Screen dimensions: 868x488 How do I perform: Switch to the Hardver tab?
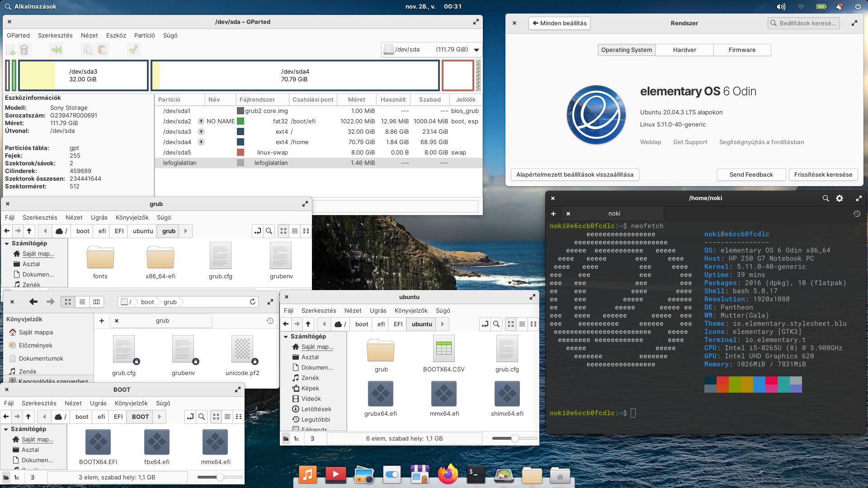click(x=684, y=50)
